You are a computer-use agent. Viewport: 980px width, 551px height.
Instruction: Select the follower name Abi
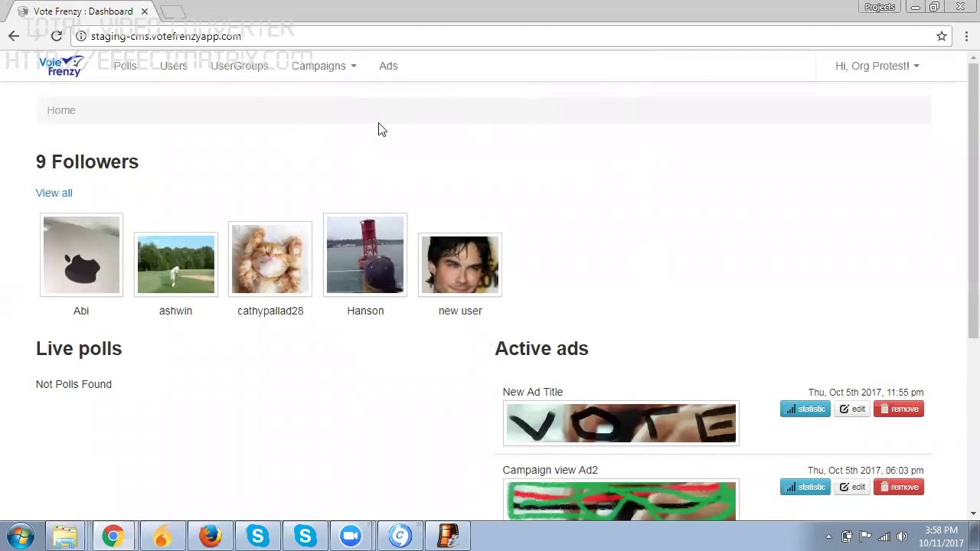click(x=81, y=311)
